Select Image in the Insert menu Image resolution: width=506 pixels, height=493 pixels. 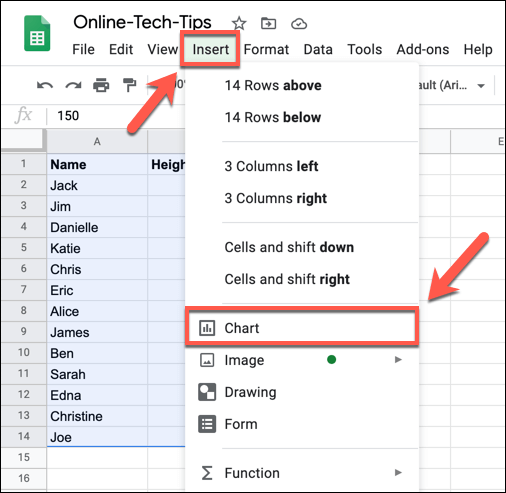pos(302,360)
